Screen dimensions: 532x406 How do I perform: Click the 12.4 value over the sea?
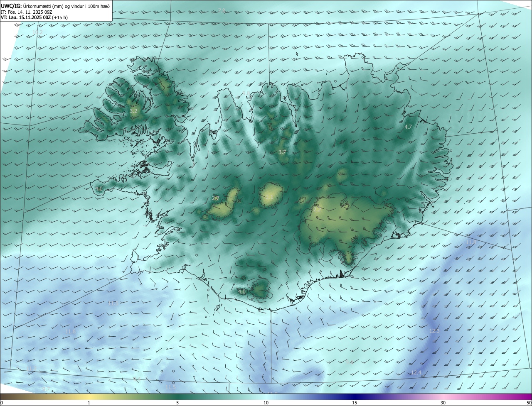(416, 373)
